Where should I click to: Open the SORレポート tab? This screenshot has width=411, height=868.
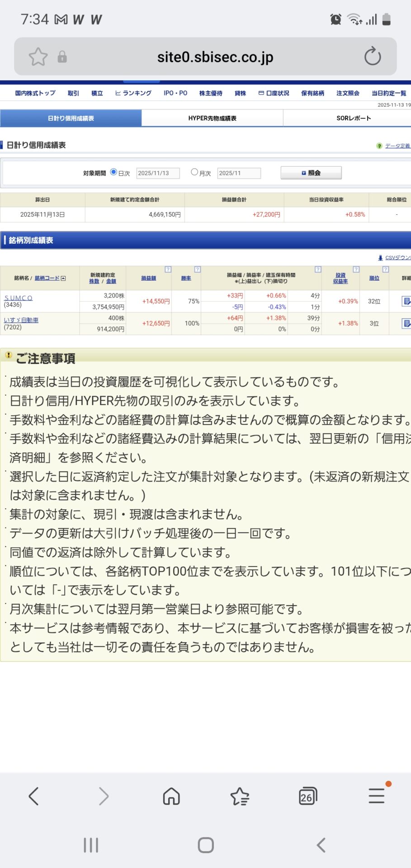click(353, 118)
